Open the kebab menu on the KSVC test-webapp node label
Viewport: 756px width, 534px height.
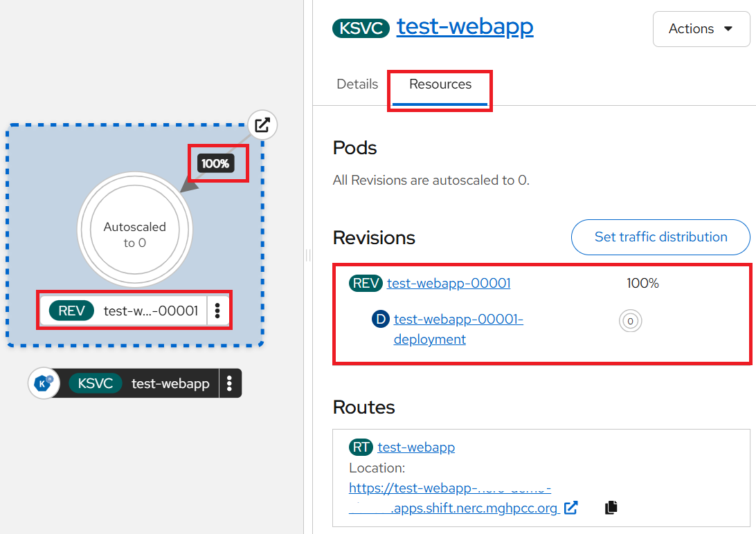point(230,383)
